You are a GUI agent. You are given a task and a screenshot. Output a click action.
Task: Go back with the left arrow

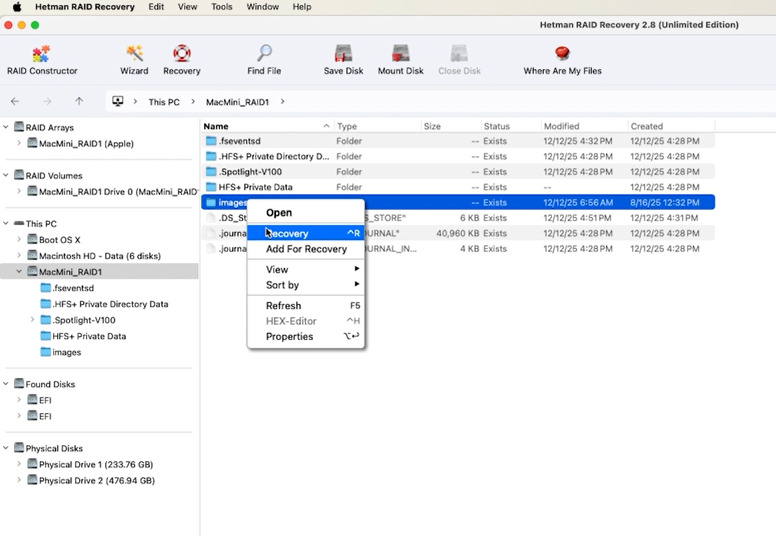(15, 101)
